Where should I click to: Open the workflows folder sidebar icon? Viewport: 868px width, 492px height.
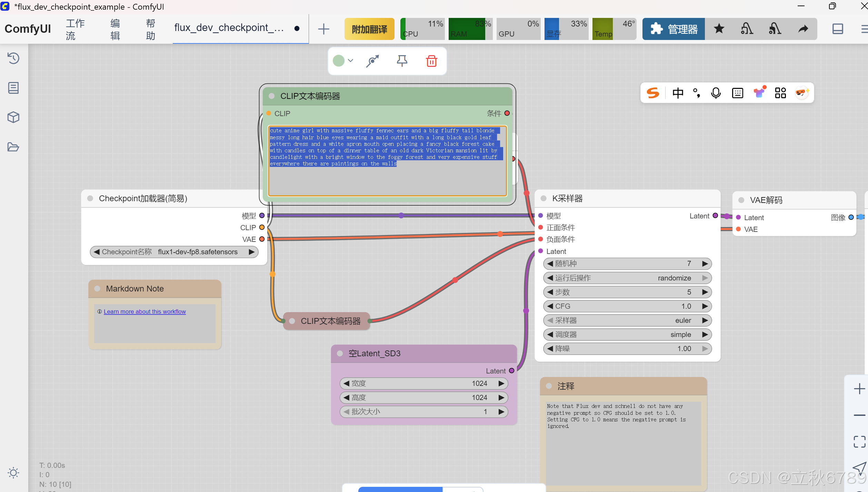point(13,147)
